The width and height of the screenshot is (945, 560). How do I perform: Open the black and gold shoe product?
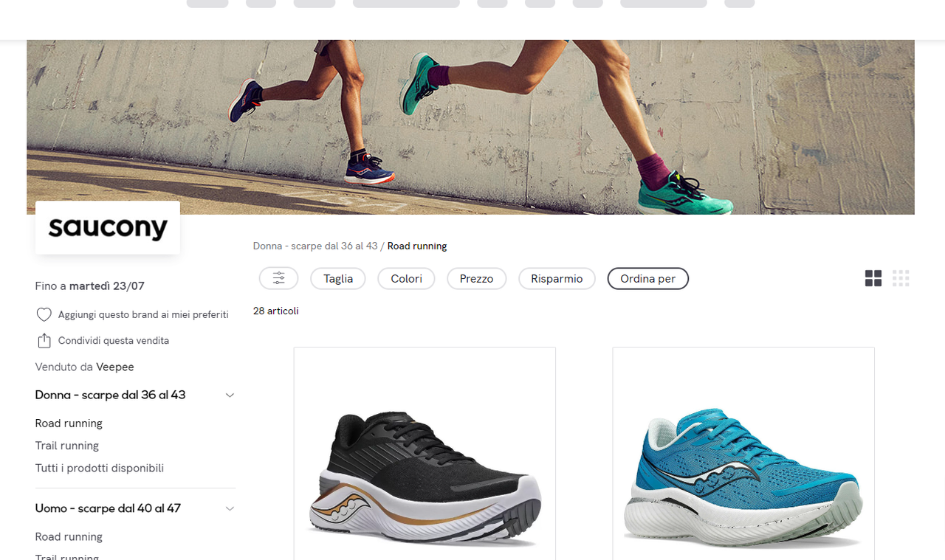[425, 453]
